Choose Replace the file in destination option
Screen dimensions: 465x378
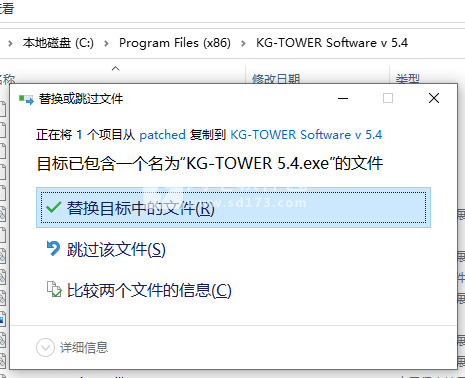tap(233, 208)
